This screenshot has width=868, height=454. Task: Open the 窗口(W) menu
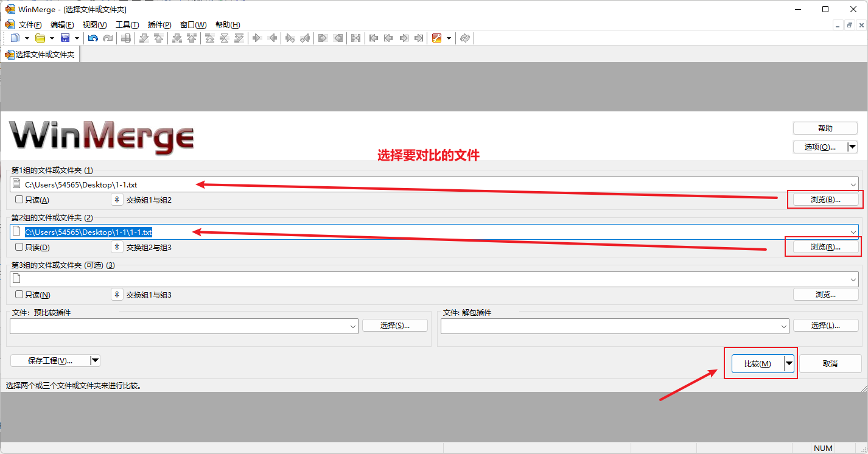point(193,24)
